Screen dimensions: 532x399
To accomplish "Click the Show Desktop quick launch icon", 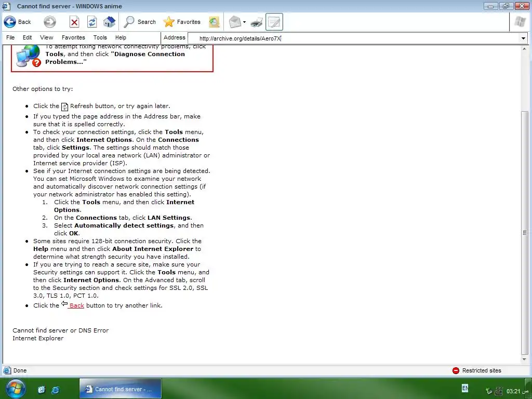I will click(x=42, y=390).
